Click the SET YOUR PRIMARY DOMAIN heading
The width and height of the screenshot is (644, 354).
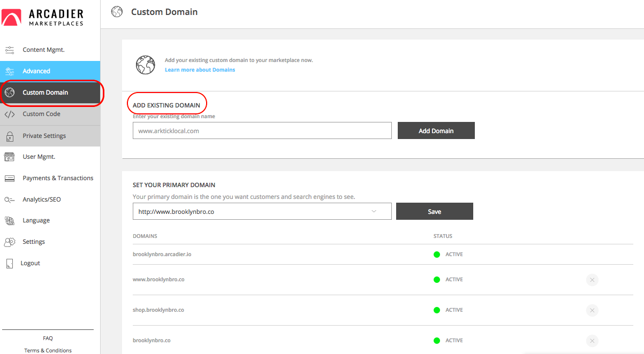point(174,185)
